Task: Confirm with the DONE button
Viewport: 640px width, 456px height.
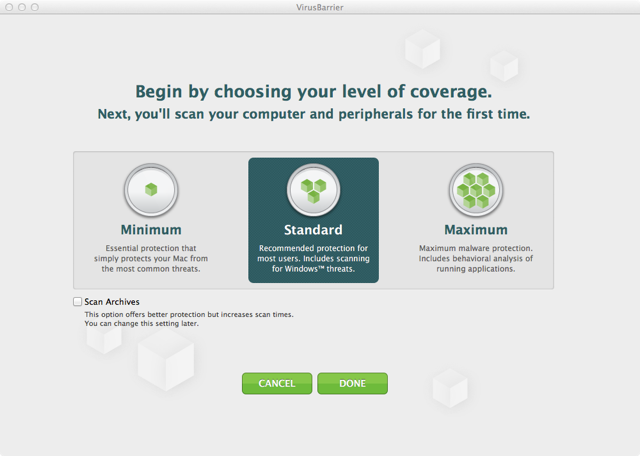Action: pyautogui.click(x=353, y=383)
